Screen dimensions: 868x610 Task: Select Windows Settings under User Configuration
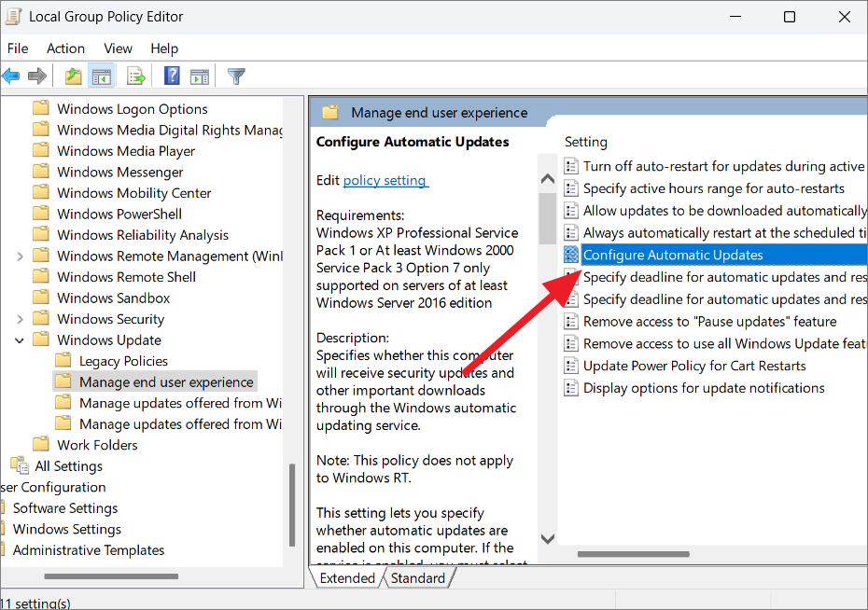(x=67, y=529)
